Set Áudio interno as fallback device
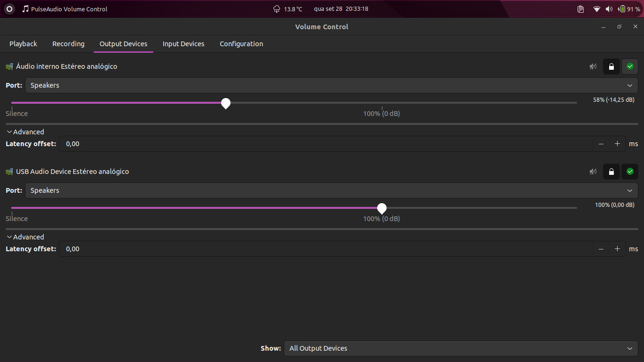The image size is (644, 362). pyautogui.click(x=630, y=66)
